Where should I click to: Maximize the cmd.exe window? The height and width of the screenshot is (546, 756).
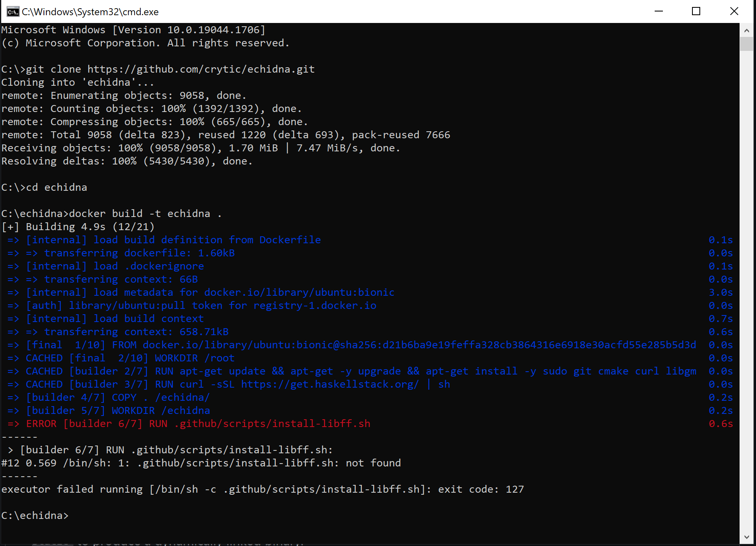click(696, 11)
